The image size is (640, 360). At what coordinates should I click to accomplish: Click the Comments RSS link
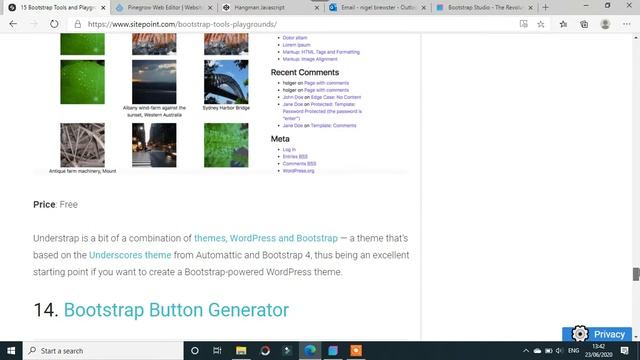point(299,164)
